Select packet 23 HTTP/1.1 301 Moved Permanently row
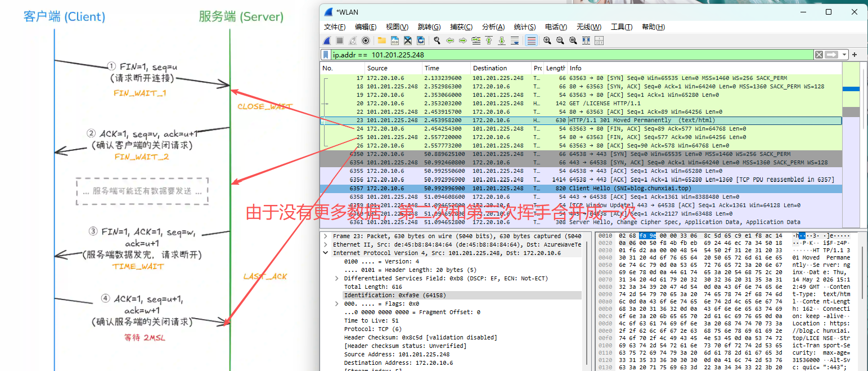Screen dimensions: 868x371 (581, 120)
